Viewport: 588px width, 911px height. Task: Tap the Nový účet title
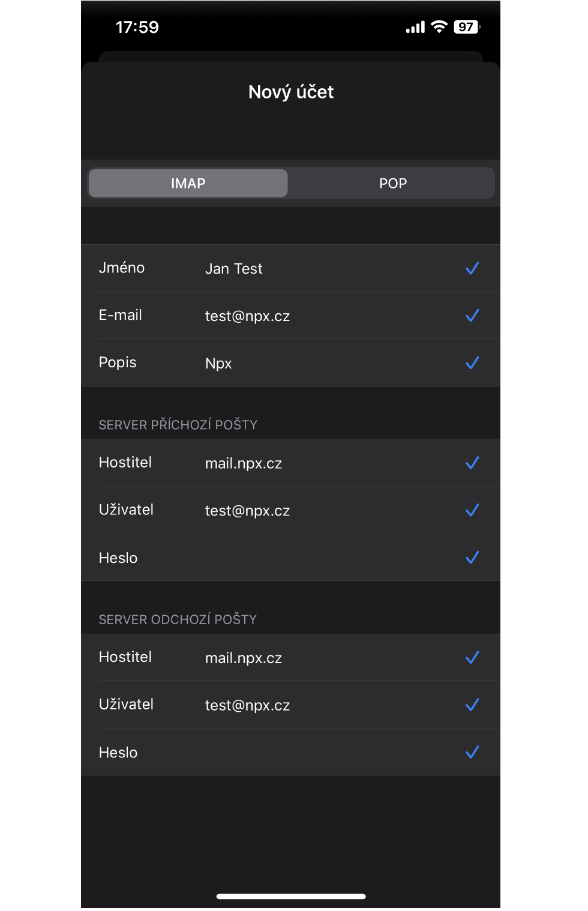tap(290, 91)
